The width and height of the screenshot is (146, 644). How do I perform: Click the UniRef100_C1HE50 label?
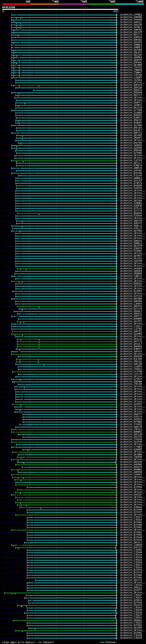(x=131, y=366)
